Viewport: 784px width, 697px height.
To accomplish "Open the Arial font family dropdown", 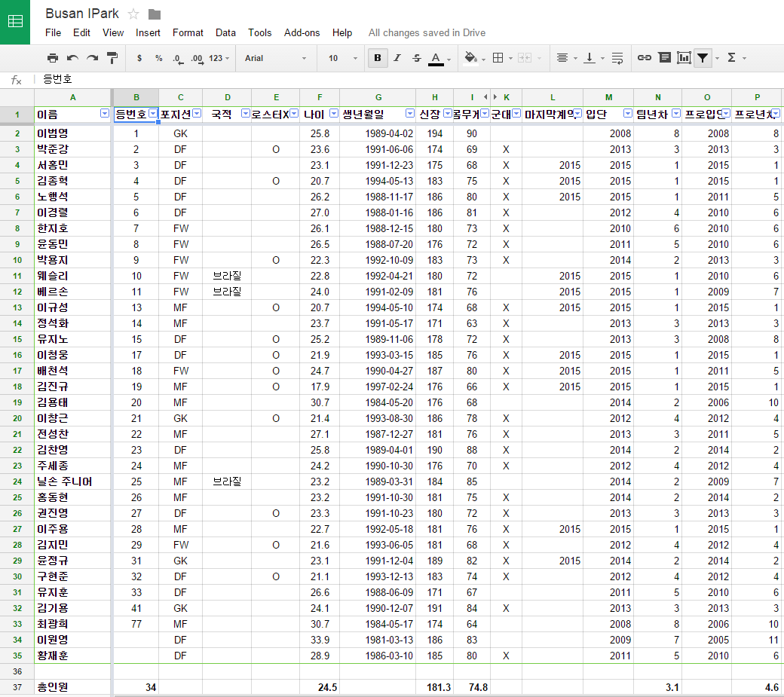I will 276,58.
